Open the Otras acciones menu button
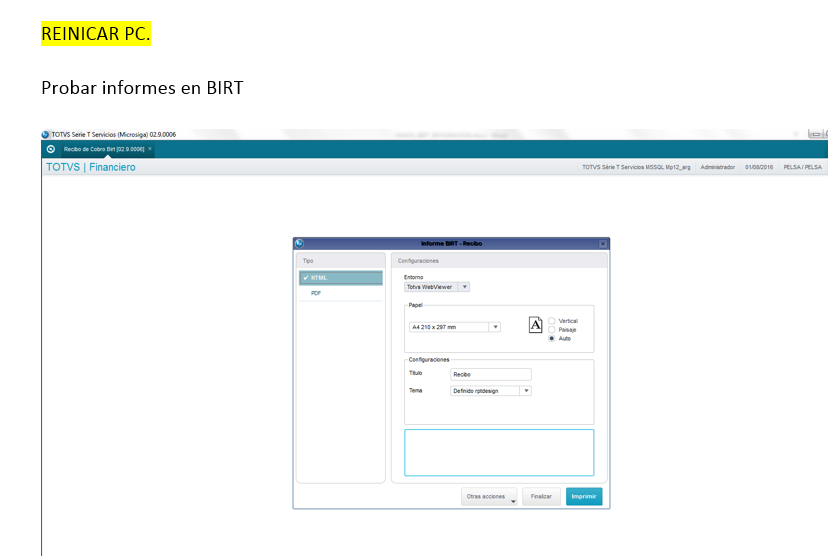Viewport: 828px width, 556px height. [x=489, y=496]
